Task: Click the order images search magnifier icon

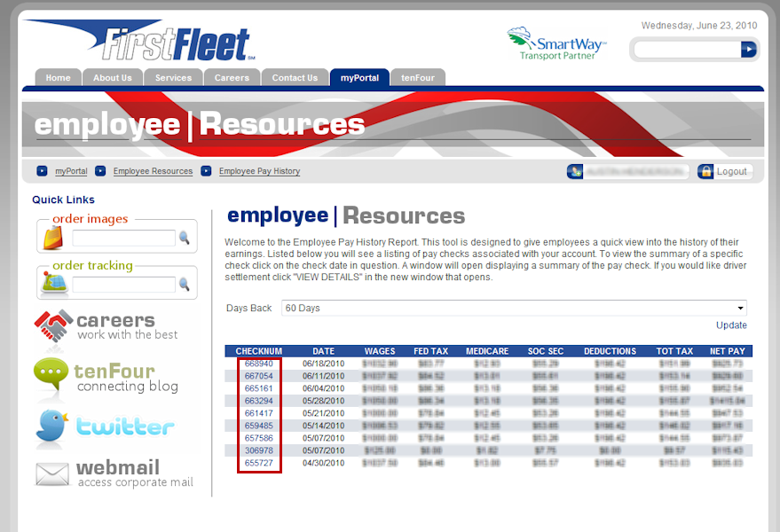Action: (185, 238)
